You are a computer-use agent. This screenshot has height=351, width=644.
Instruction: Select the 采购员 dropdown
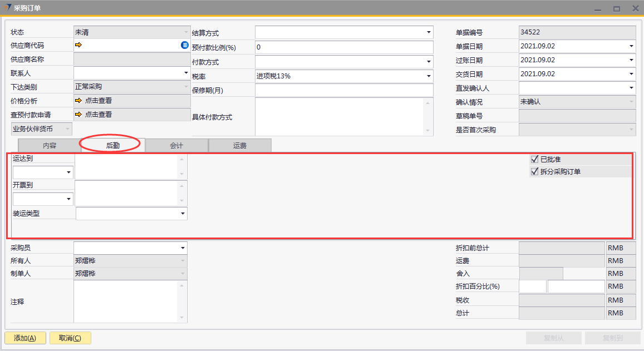tap(183, 248)
